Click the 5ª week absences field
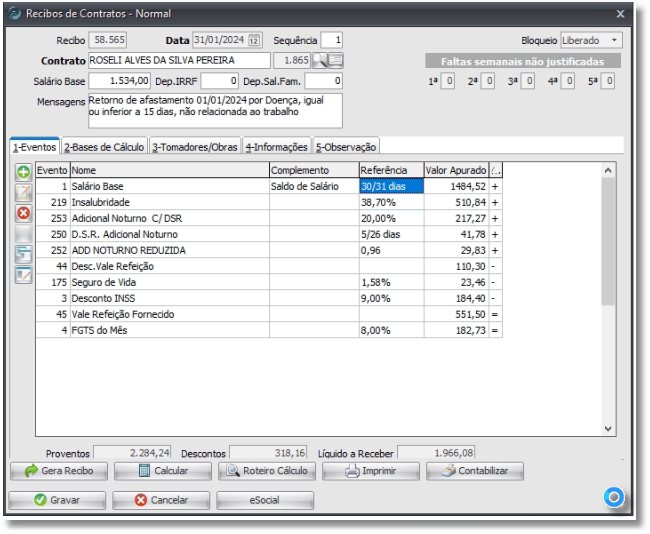Screen dimensions: 650x534 click(x=608, y=81)
